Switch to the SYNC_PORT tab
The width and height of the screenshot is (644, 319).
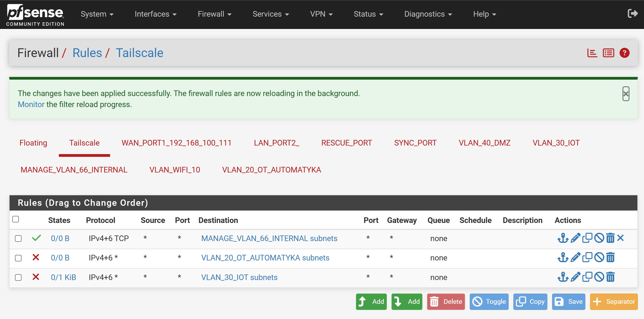(415, 143)
